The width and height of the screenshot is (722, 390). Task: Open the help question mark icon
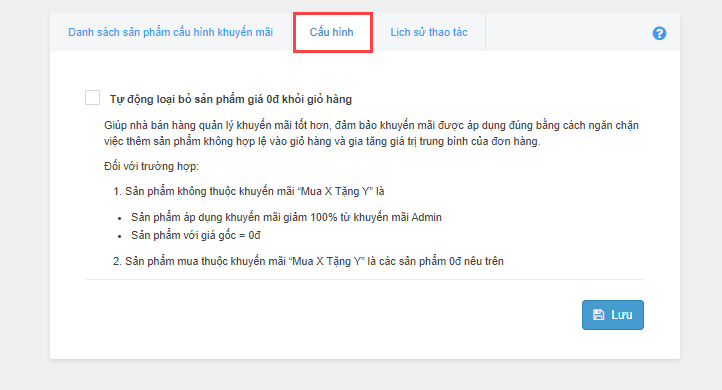click(659, 33)
